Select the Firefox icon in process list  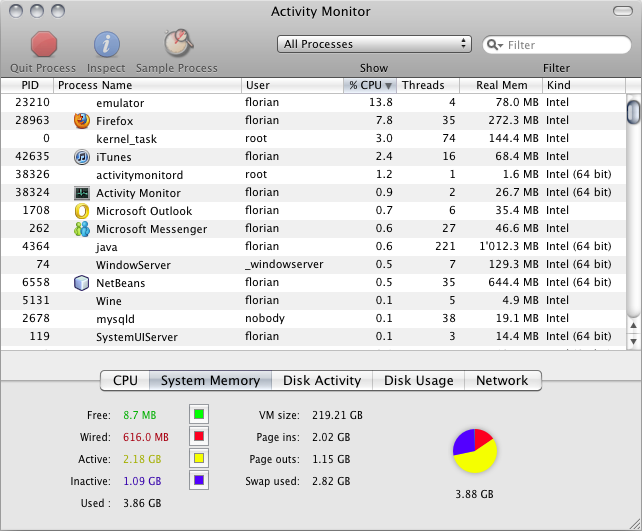tap(82, 121)
